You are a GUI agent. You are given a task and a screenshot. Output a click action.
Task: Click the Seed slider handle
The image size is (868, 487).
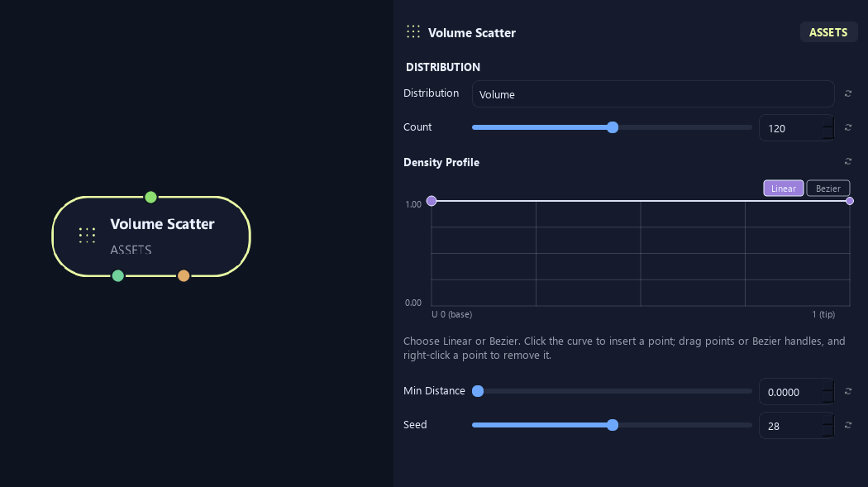tap(613, 425)
